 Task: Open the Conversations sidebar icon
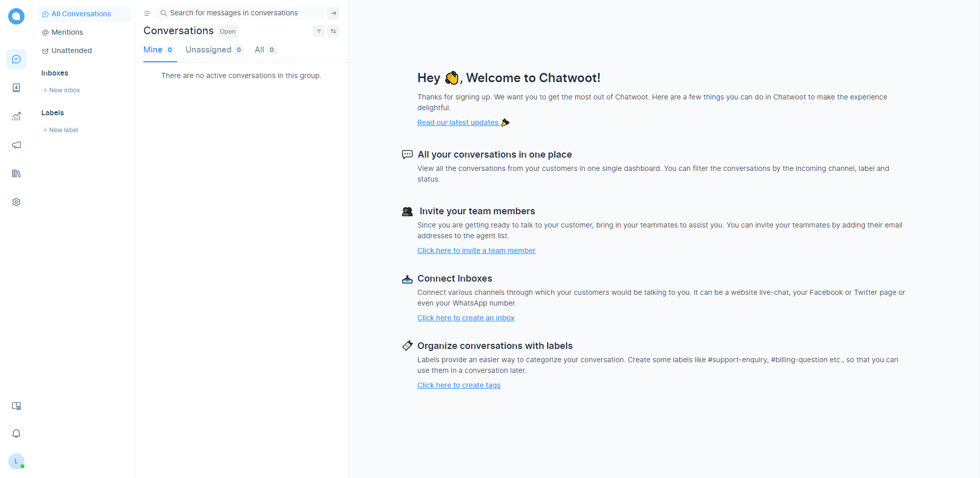pyautogui.click(x=16, y=59)
